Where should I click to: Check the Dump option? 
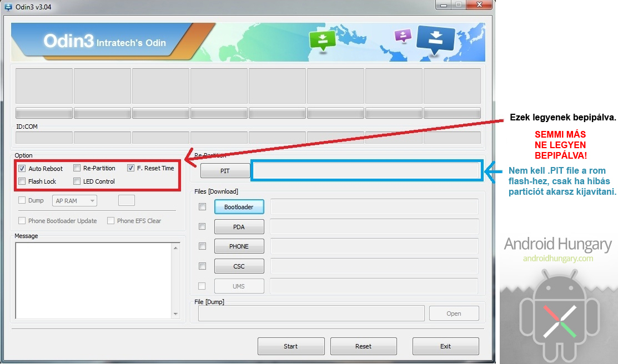point(22,200)
